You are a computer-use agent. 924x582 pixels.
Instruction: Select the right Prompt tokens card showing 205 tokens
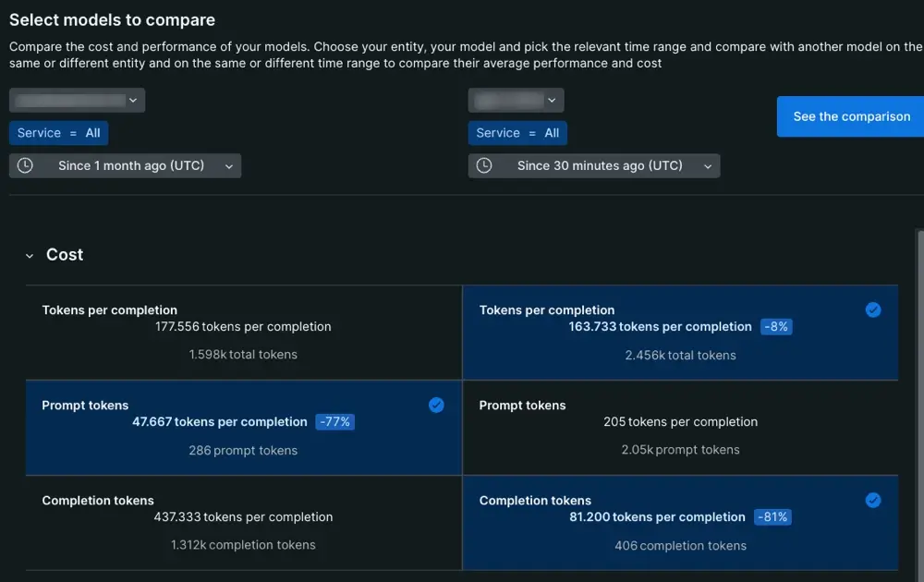(x=680, y=428)
